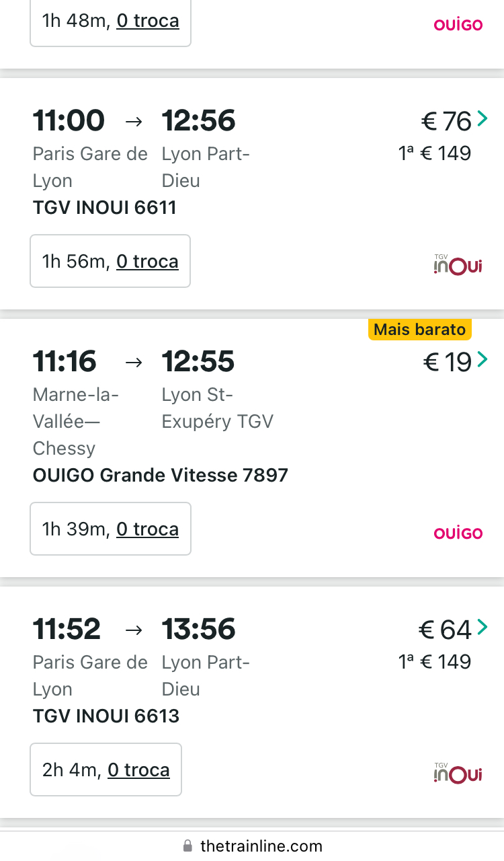The height and width of the screenshot is (861, 504).
Task: Click the thetrainline.com address bar
Action: (261, 846)
